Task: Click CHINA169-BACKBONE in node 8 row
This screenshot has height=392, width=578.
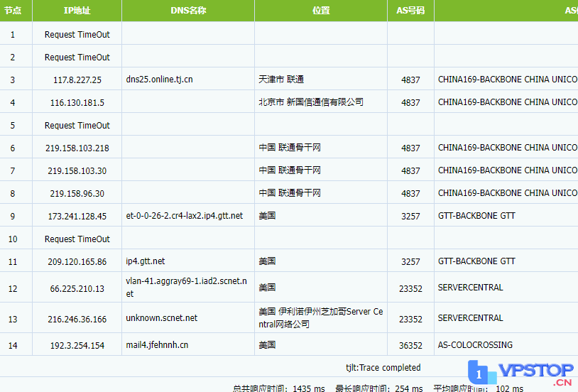Action: pos(480,193)
